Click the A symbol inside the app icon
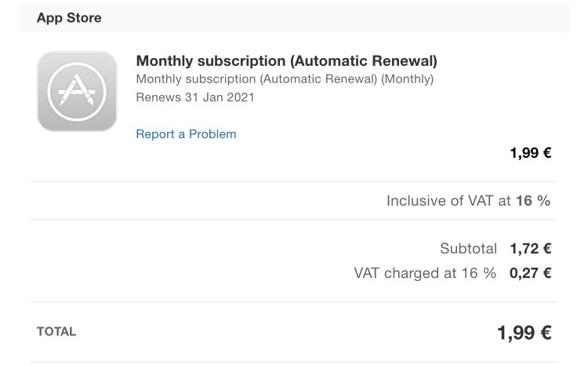Viewport: 588px width, 365px height. click(x=77, y=90)
